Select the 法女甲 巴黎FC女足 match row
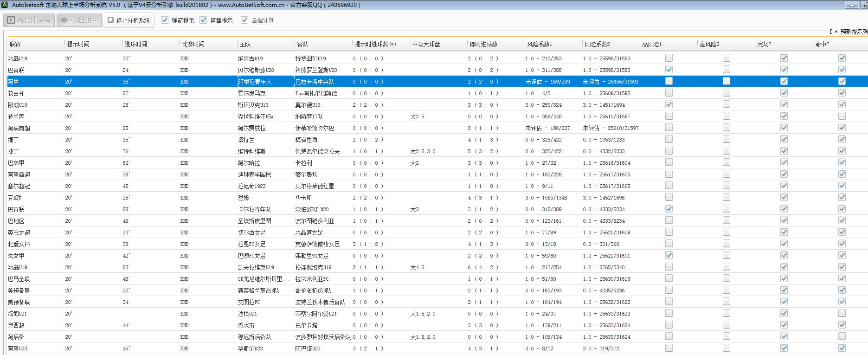868x355 pixels. tap(251, 256)
